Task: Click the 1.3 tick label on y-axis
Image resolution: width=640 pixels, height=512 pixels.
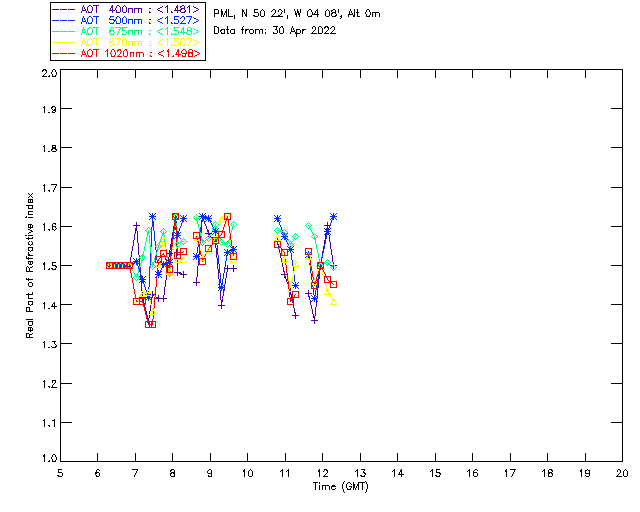Action: [x=47, y=343]
